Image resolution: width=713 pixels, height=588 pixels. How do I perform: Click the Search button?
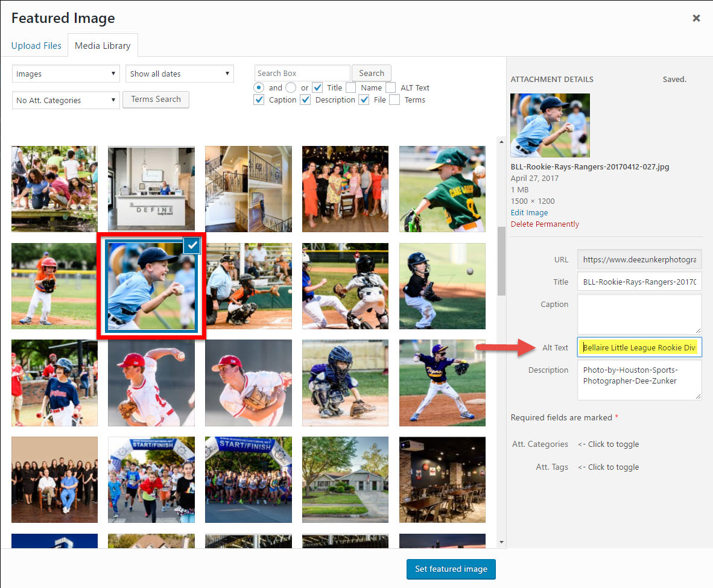click(x=372, y=73)
